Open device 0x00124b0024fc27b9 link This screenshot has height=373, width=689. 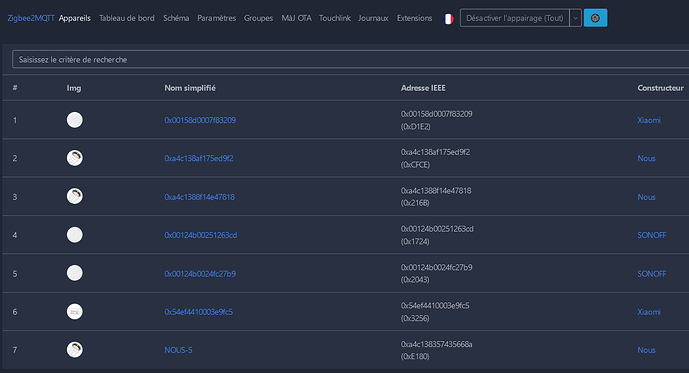[200, 274]
